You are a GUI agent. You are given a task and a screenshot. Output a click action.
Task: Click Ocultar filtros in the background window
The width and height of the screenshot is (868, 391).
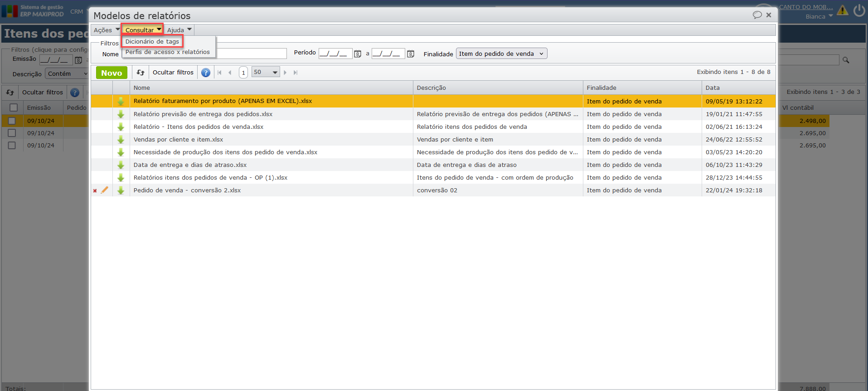point(43,93)
